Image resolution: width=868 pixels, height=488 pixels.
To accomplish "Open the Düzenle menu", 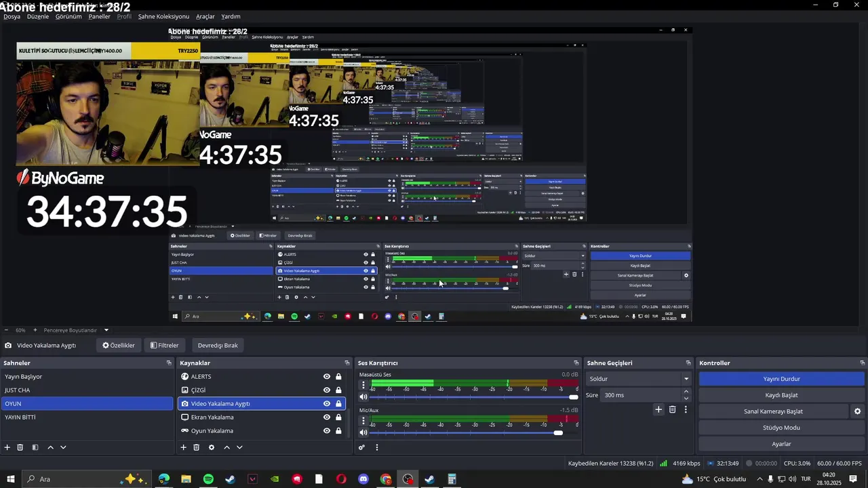I will click(38, 16).
